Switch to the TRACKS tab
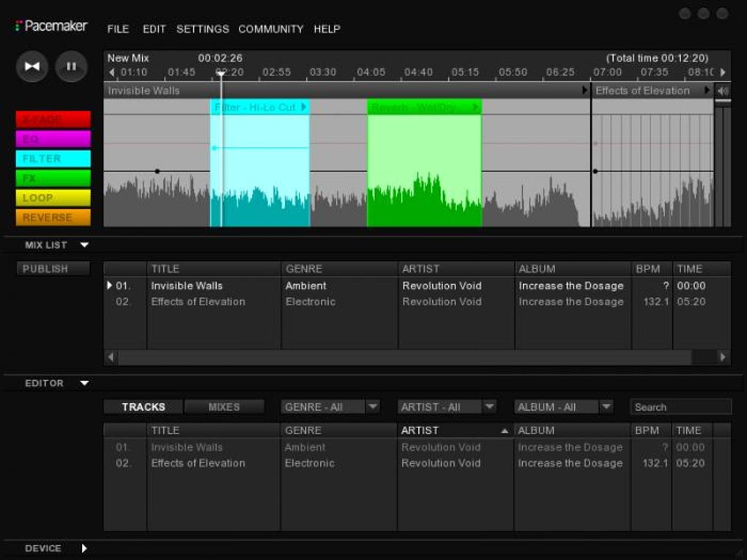The image size is (747, 560). (143, 407)
